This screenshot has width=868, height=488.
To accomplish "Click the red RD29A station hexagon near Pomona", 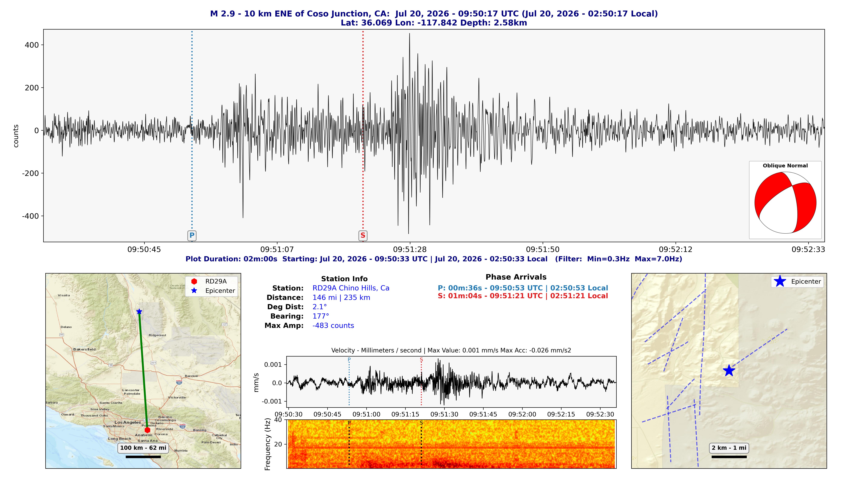I will pyautogui.click(x=147, y=430).
